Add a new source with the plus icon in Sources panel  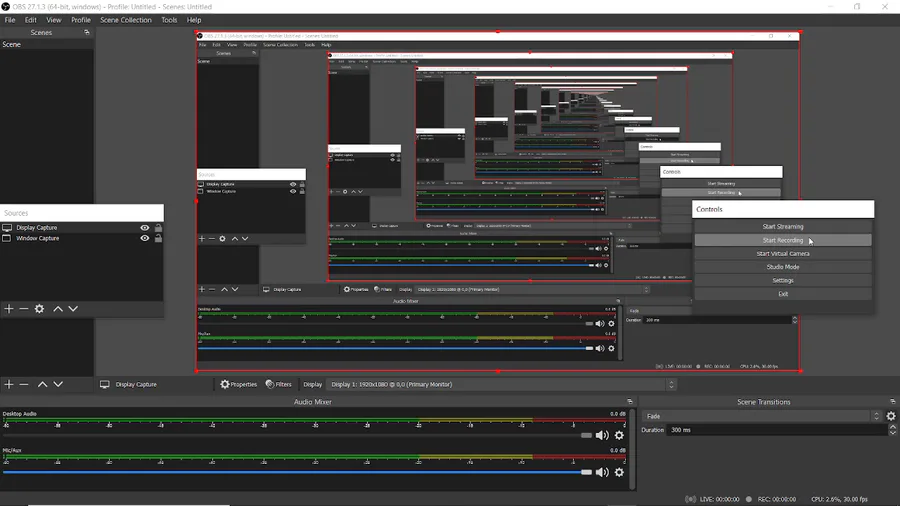pos(9,309)
